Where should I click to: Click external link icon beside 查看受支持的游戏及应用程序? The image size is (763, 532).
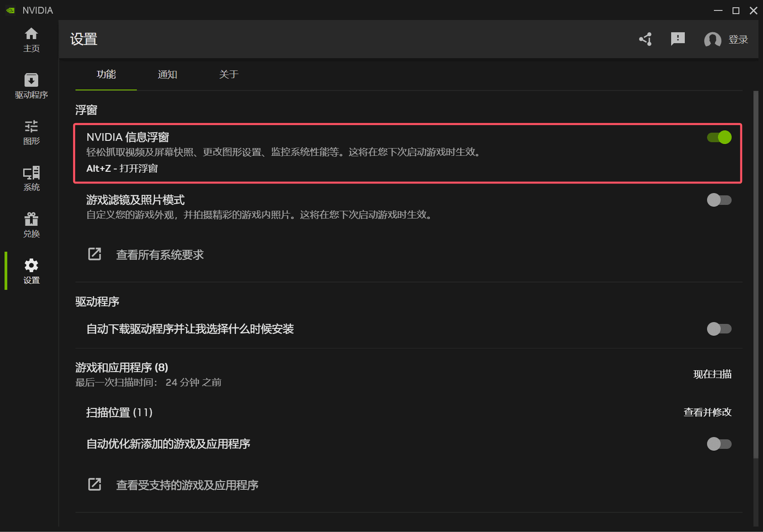pyautogui.click(x=95, y=484)
